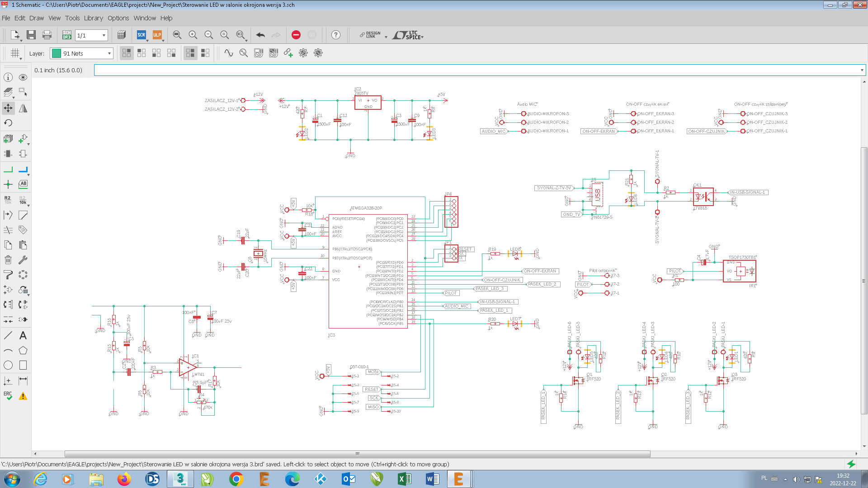Select the Mirror tool
Viewport: 868px width, 488px height.
tap(23, 108)
